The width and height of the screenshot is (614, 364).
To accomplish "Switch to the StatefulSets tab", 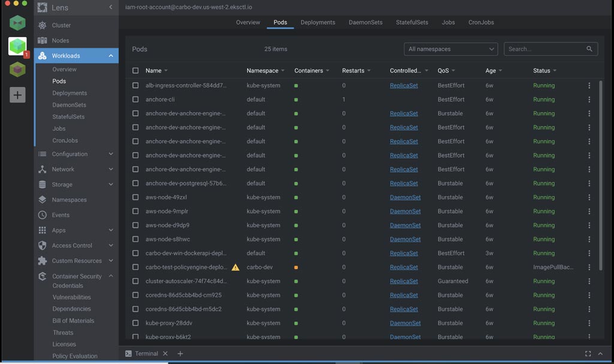I will pos(412,22).
